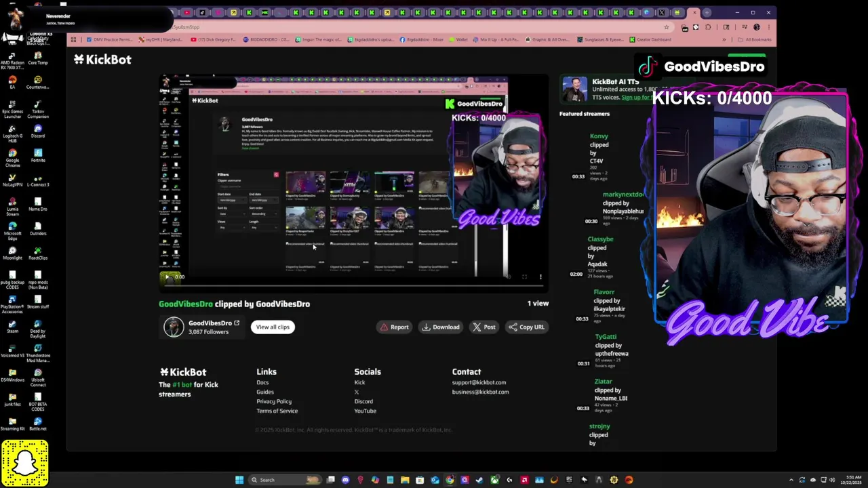Screen dimensions: 868x488
Task: View all clips from GoodVibesDro
Action: click(273, 327)
